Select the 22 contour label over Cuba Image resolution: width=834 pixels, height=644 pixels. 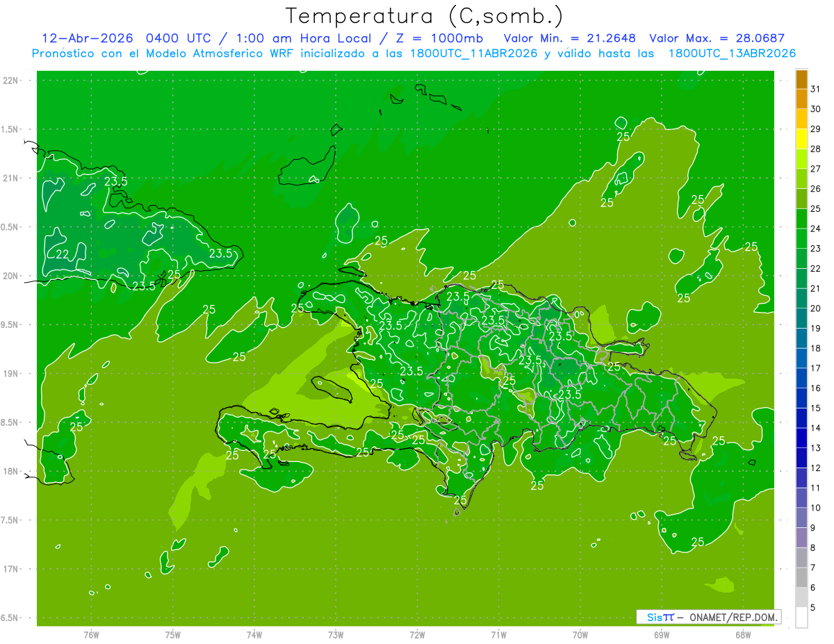[62, 254]
